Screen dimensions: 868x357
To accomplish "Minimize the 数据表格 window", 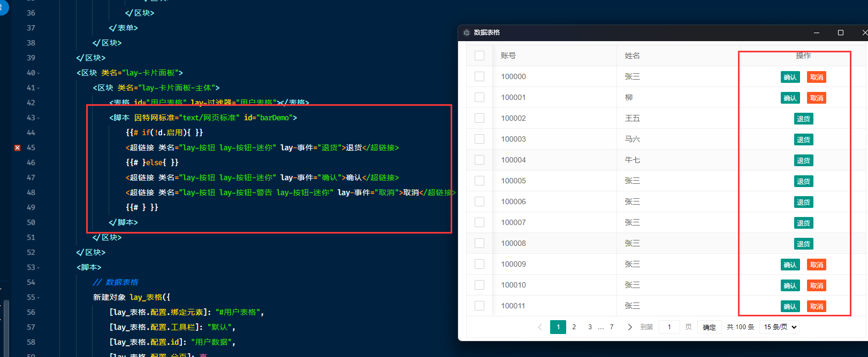I will click(x=817, y=33).
